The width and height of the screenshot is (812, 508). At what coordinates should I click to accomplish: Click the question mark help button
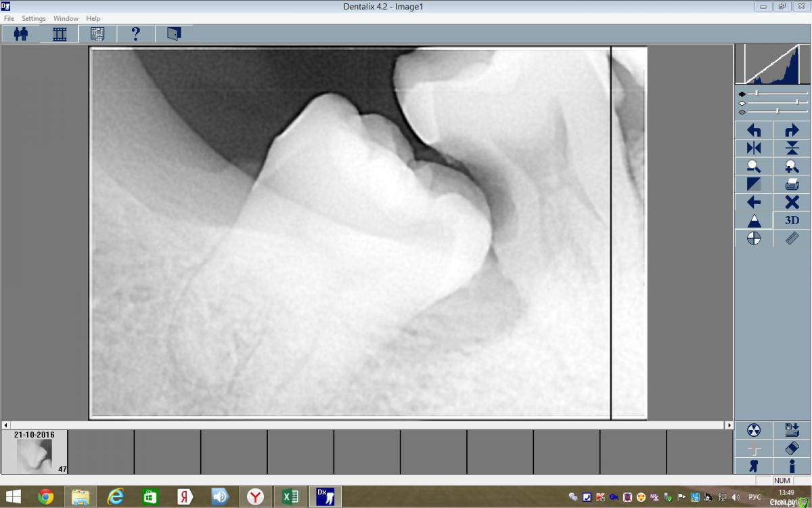coord(135,34)
